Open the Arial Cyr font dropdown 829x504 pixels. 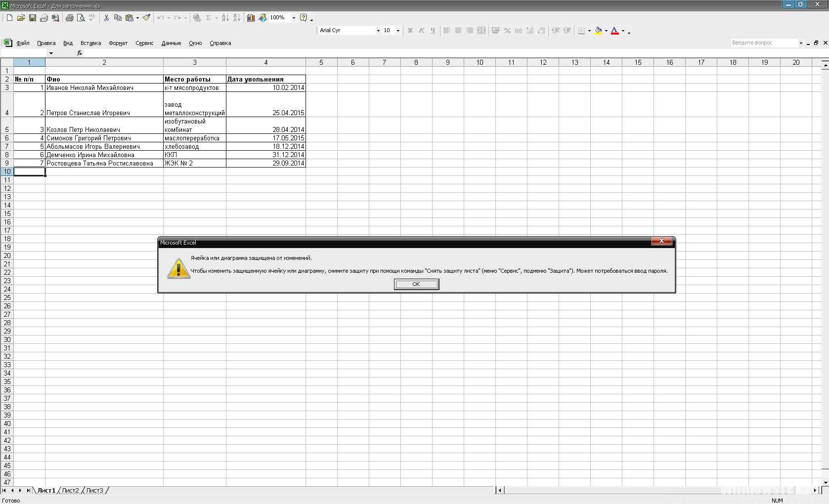(x=378, y=31)
